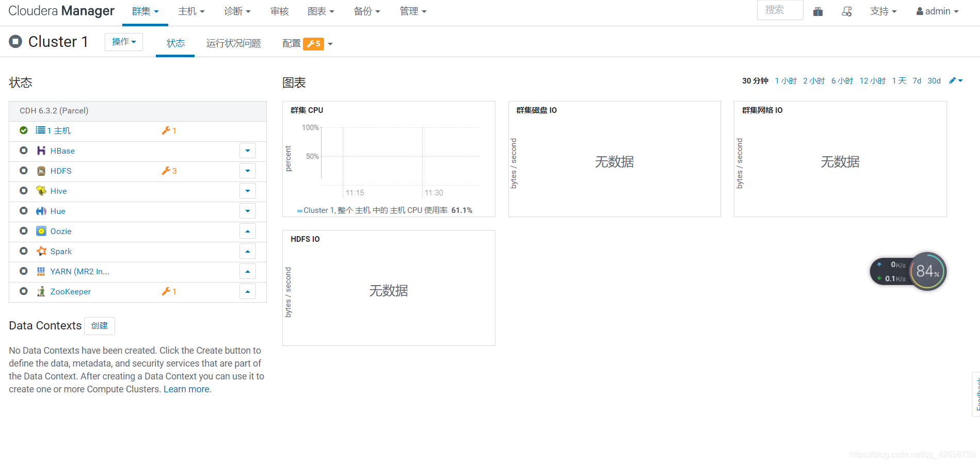980x464 pixels.
Task: Open the Hue actions dropdown arrow
Action: (248, 211)
